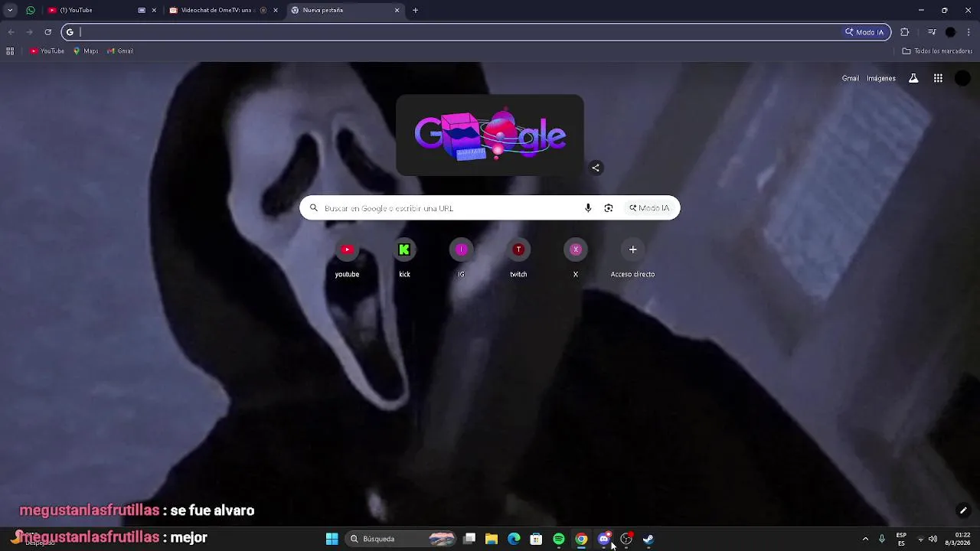Show hidden system tray icons
The width and height of the screenshot is (980, 551).
click(865, 539)
